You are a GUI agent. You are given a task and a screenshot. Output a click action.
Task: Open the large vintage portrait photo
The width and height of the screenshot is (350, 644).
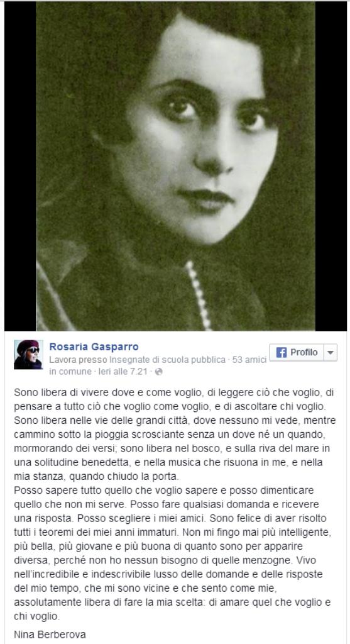click(x=175, y=166)
